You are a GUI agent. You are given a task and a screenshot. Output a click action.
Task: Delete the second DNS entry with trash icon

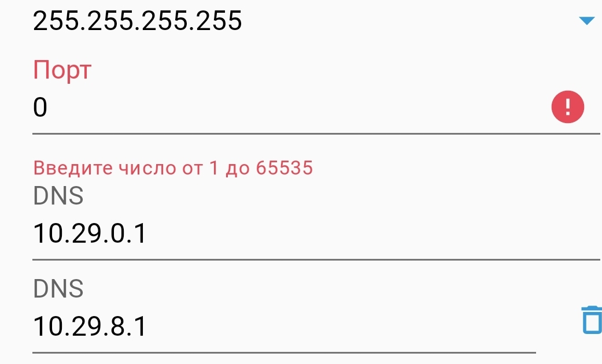tap(592, 320)
